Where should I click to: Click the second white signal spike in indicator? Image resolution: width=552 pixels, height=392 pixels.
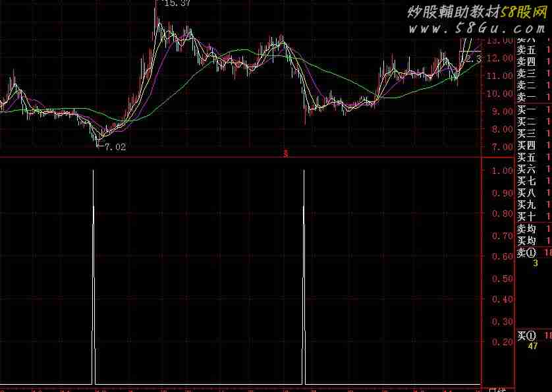[x=304, y=277]
